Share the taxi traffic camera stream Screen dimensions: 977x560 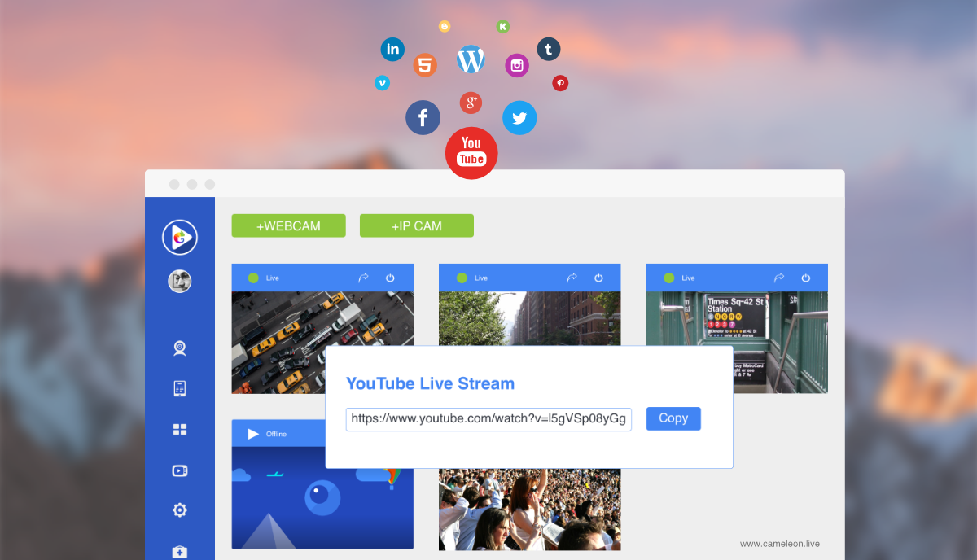pyautogui.click(x=364, y=278)
